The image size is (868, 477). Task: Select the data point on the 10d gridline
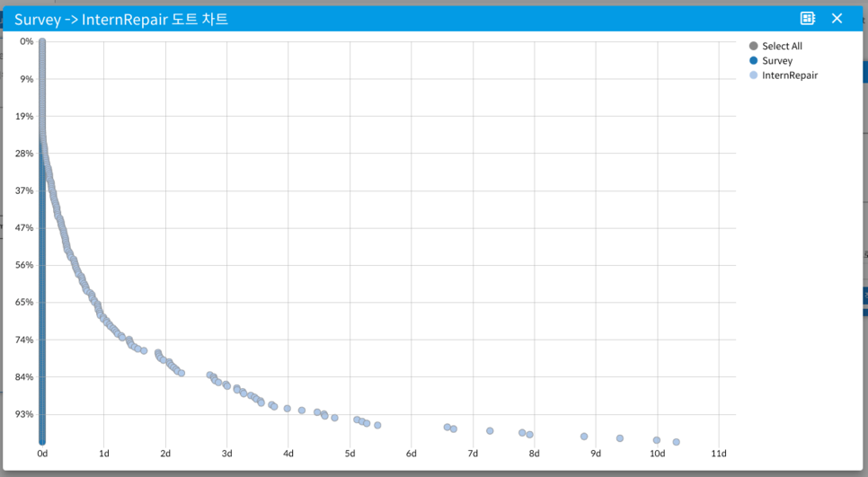click(x=657, y=440)
